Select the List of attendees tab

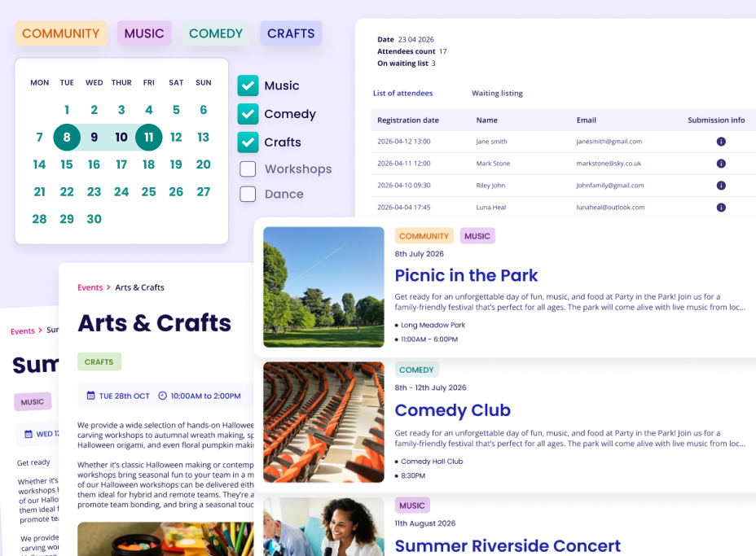402,94
